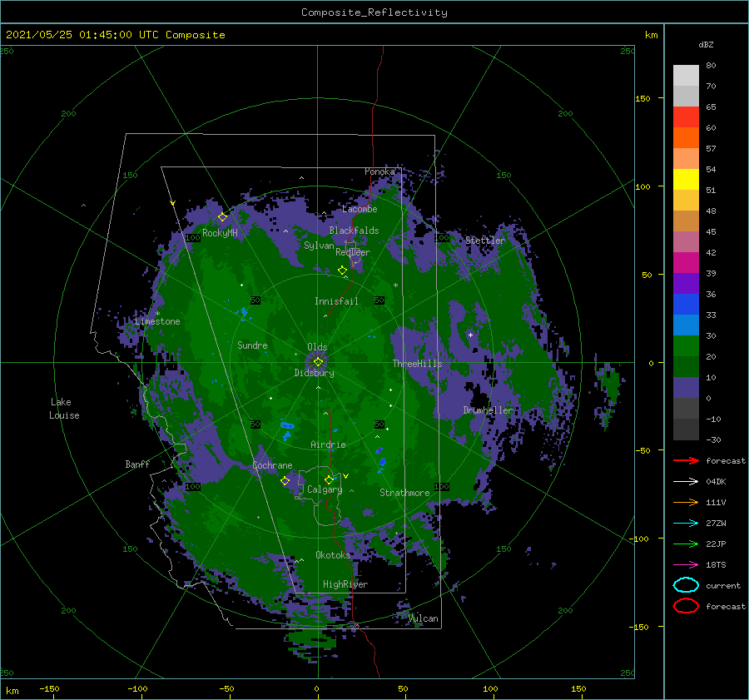Click the ThreeHills label
Viewport: 749px width, 700px height.
point(417,364)
